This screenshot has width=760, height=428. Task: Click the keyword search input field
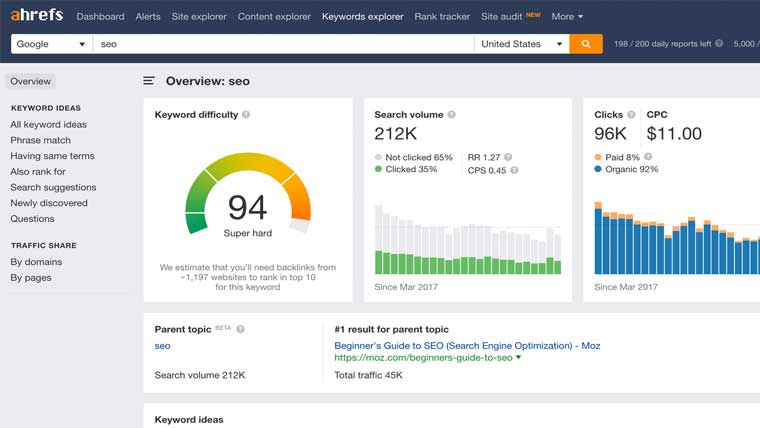coord(284,44)
